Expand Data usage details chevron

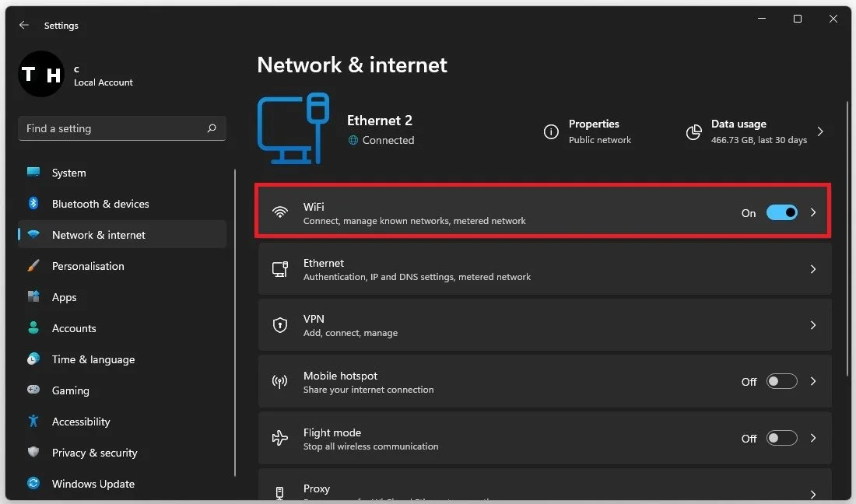[820, 131]
